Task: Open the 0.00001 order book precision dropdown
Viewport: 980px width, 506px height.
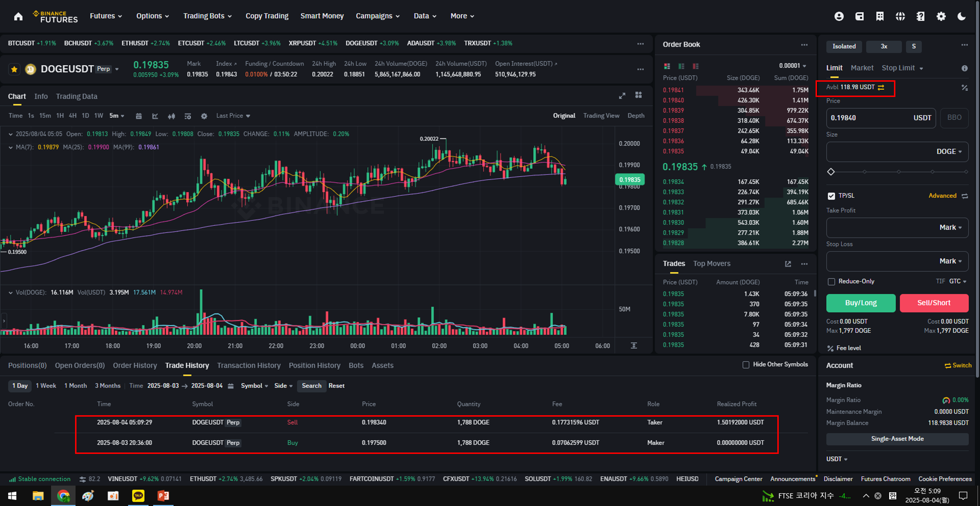Action: click(x=793, y=66)
